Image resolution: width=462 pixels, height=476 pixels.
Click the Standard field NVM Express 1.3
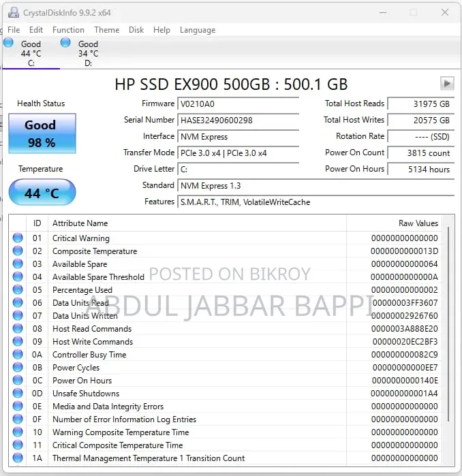tap(316, 186)
